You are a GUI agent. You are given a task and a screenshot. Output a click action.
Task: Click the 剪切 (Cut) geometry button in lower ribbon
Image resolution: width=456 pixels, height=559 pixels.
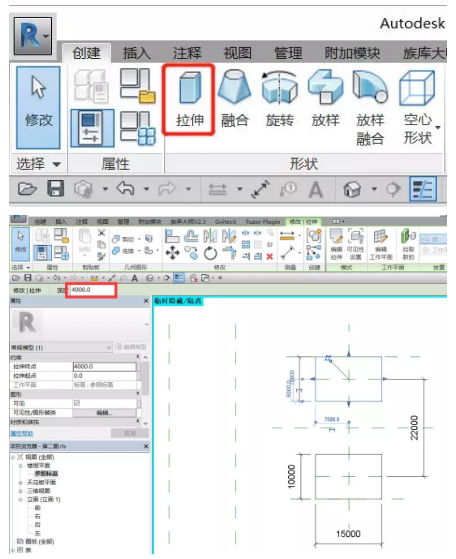click(123, 239)
